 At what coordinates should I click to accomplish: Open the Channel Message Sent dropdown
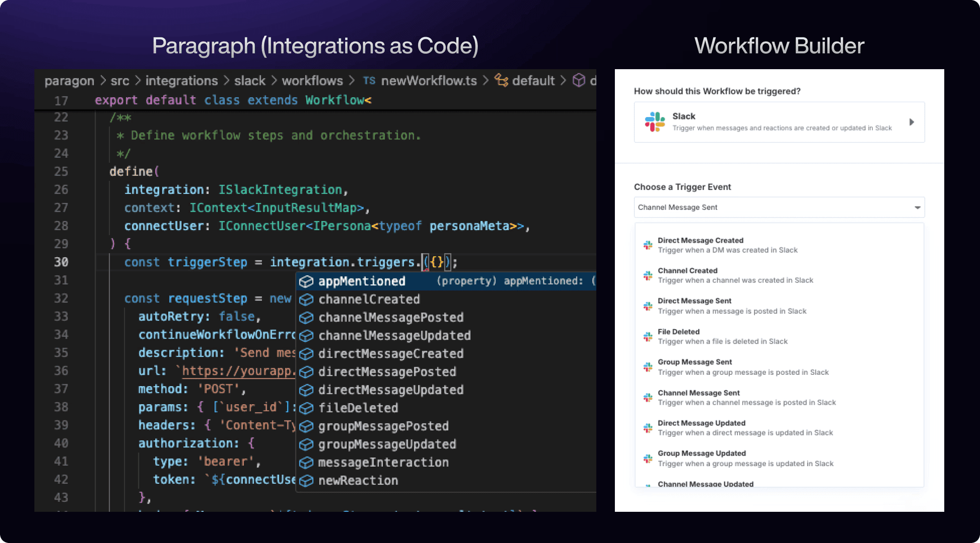779,208
